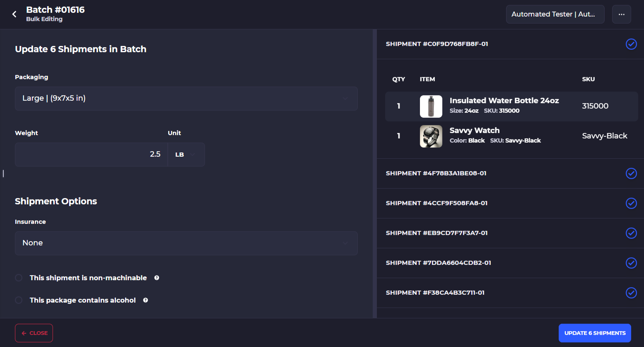The image size is (644, 347).
Task: Click the Savvy Watch product thumbnail
Action: [431, 136]
